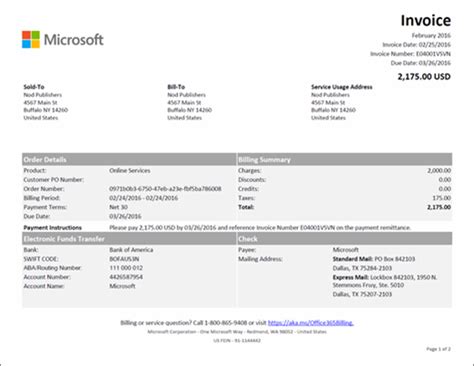Screen dimensions: 474x366
Task: Click the Customer PO Number label
Action: tap(53, 180)
